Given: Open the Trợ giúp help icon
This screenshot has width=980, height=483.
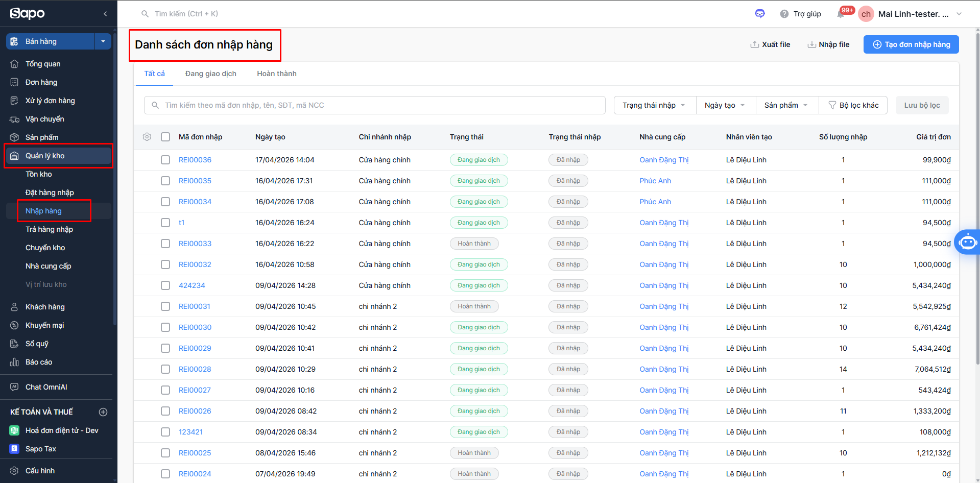Looking at the screenshot, I should (x=784, y=14).
